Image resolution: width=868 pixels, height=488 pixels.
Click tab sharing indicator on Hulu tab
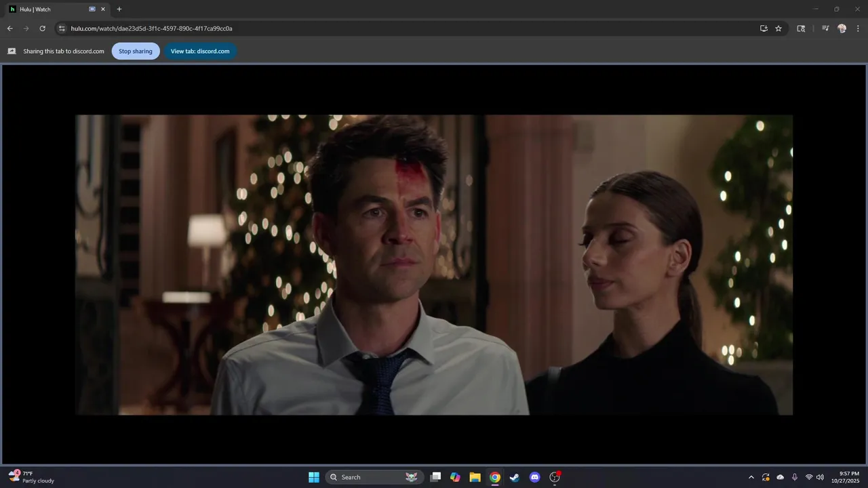click(92, 9)
